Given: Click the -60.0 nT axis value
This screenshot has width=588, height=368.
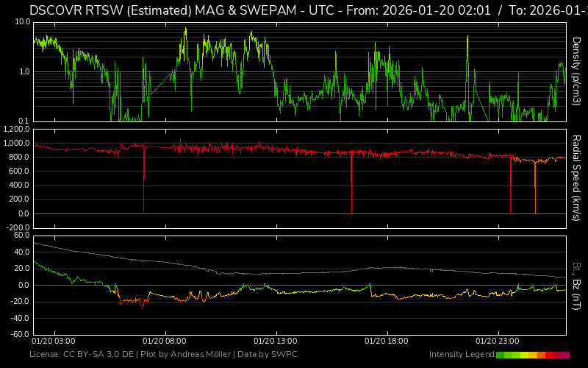Looking at the screenshot, I should coord(18,335).
